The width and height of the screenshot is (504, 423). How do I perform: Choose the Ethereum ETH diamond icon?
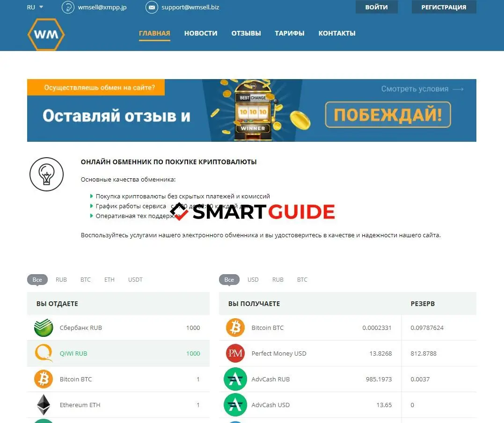(x=44, y=405)
